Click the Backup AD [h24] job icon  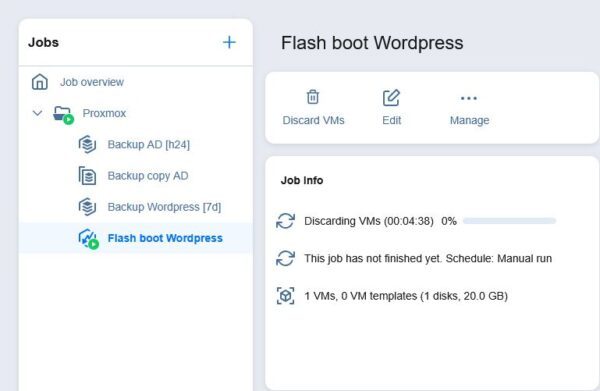pyautogui.click(x=87, y=144)
